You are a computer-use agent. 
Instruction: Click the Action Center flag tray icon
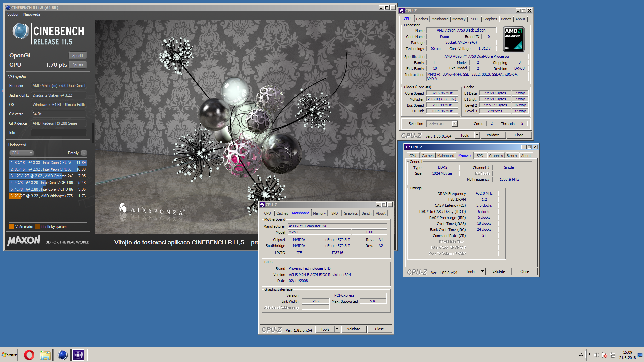click(605, 355)
